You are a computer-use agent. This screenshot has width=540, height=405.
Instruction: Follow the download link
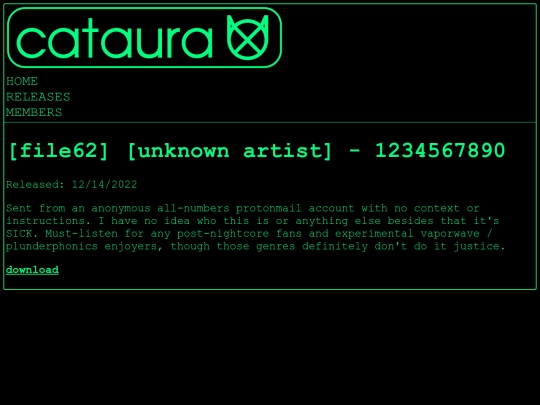[x=32, y=270]
